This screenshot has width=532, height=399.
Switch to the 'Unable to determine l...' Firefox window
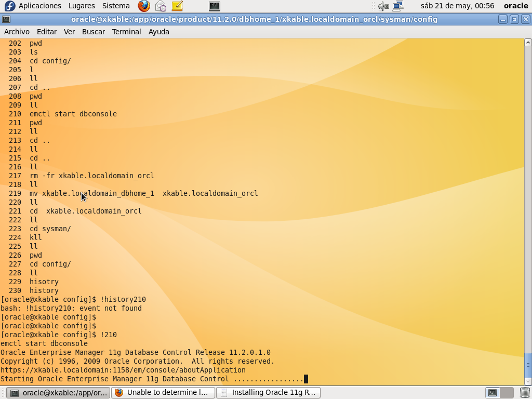pyautogui.click(x=163, y=393)
